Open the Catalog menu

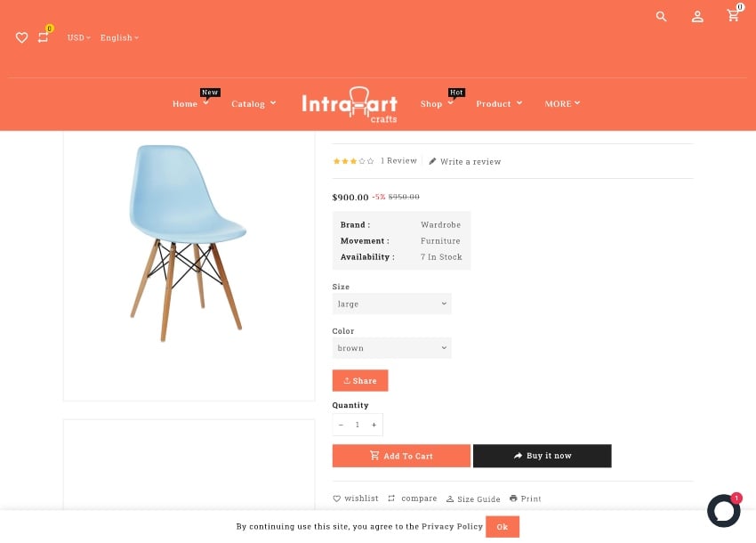pos(253,104)
